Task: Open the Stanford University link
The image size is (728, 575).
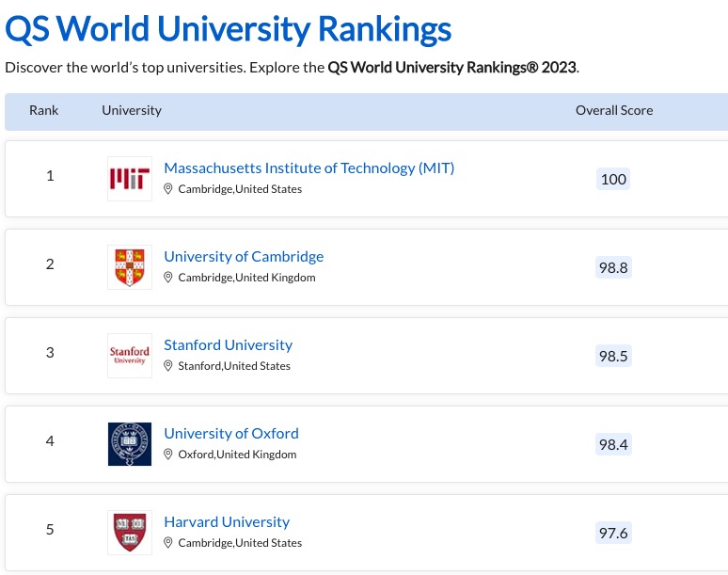Action: (x=228, y=345)
